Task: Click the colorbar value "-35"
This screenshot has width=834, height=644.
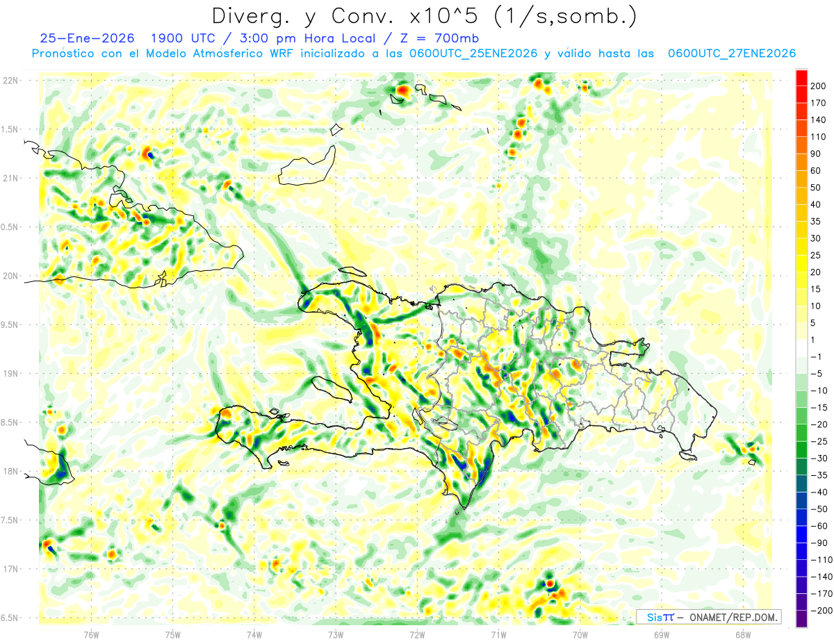Action: pos(819,475)
